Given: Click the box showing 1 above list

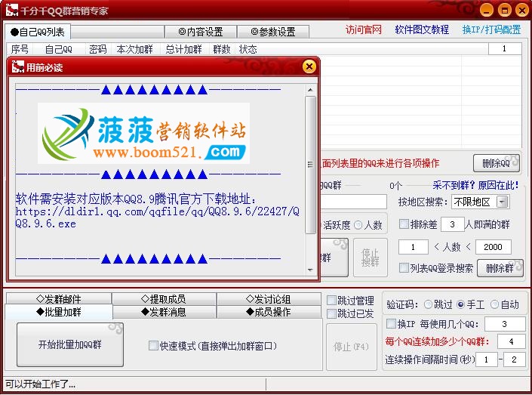Looking at the screenshot, I should click(x=505, y=48).
